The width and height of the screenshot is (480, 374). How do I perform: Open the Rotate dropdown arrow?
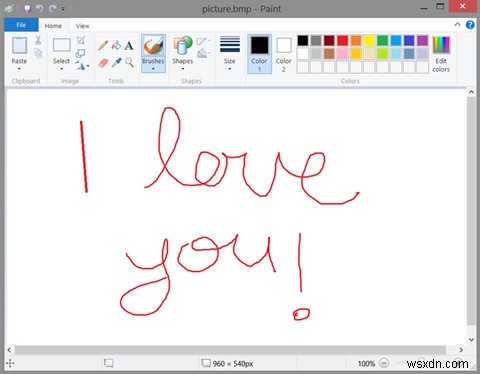[x=88, y=66]
